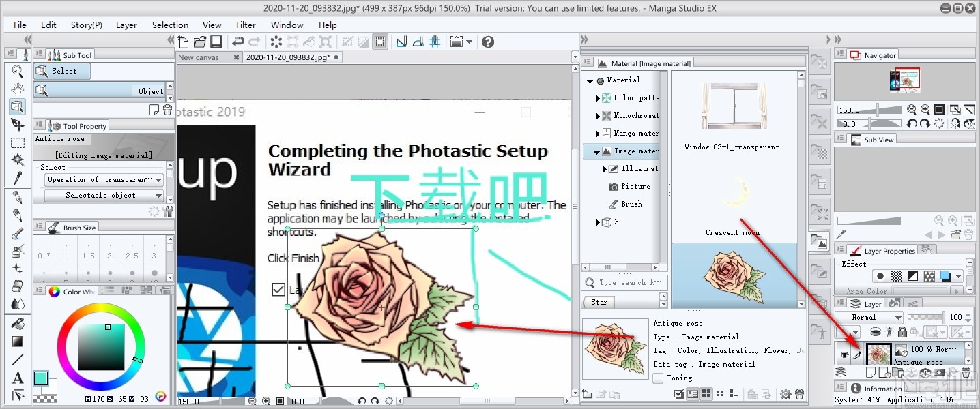Select the Pencil tool
The width and height of the screenshot is (980, 409).
(18, 216)
